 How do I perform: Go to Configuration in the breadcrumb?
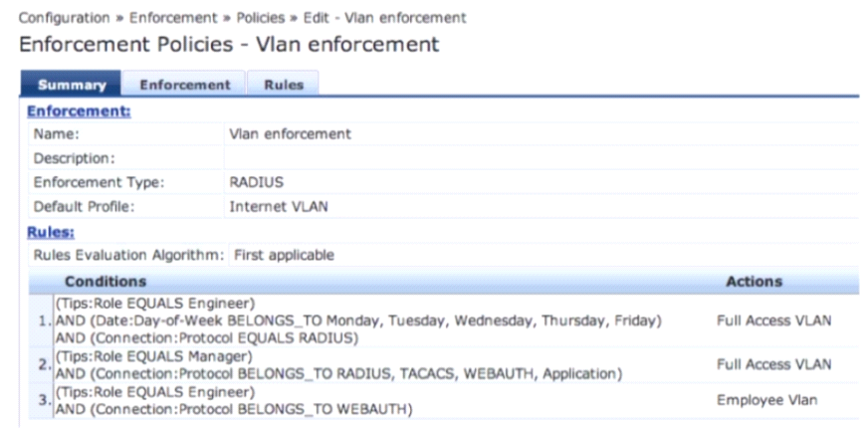[x=65, y=18]
